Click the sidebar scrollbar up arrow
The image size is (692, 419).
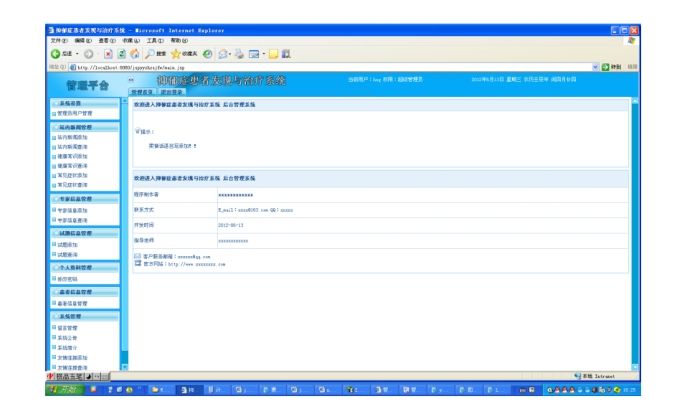124,101
